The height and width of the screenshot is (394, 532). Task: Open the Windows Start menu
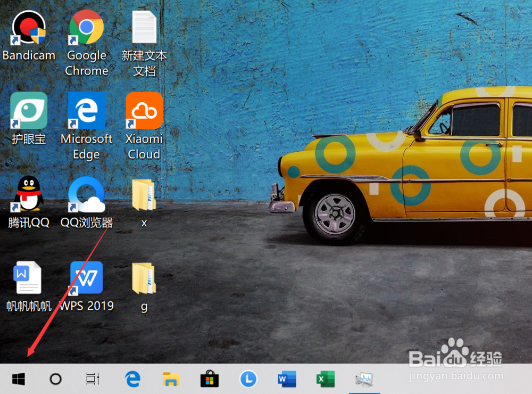(x=18, y=379)
